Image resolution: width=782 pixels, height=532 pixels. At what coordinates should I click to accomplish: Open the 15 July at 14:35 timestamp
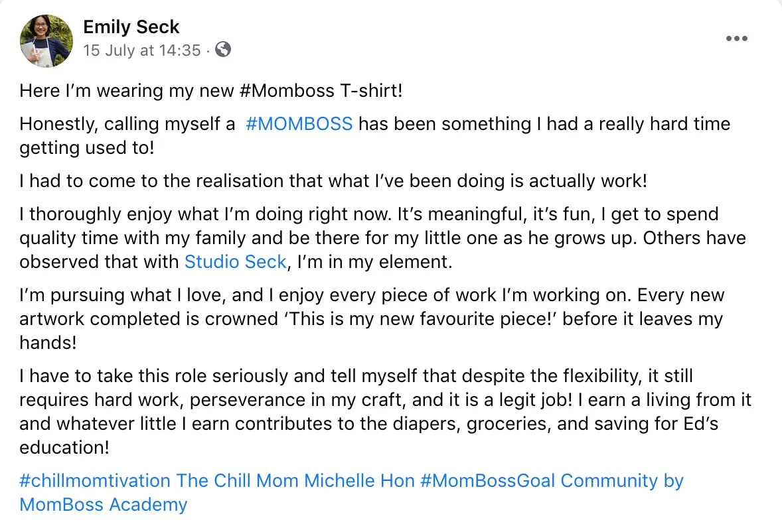click(x=141, y=50)
